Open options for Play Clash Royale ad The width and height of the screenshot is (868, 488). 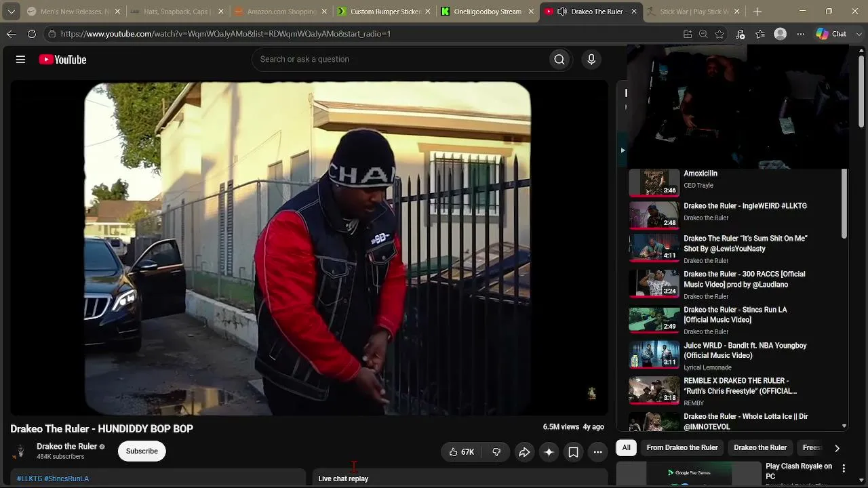pyautogui.click(x=844, y=468)
